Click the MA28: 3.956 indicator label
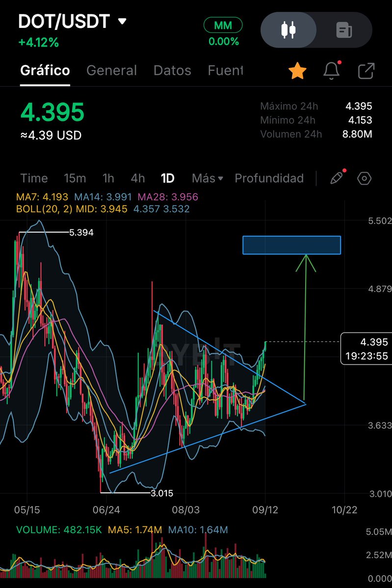 point(168,197)
